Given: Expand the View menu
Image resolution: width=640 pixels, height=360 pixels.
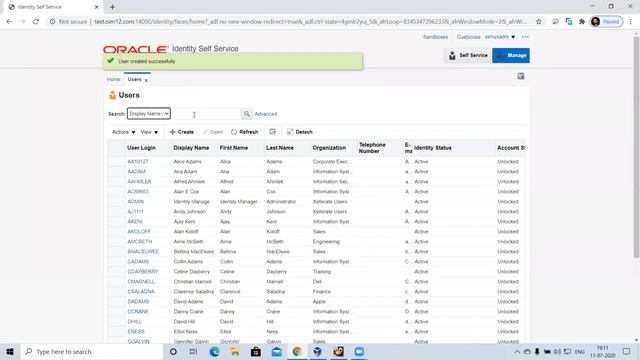Looking at the screenshot, I should tap(149, 132).
